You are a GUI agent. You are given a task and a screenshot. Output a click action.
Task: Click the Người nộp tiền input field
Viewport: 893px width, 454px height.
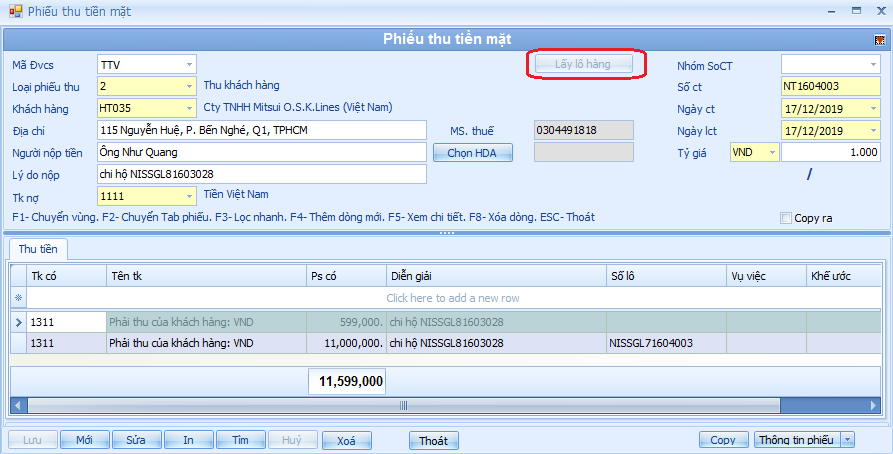pos(262,153)
